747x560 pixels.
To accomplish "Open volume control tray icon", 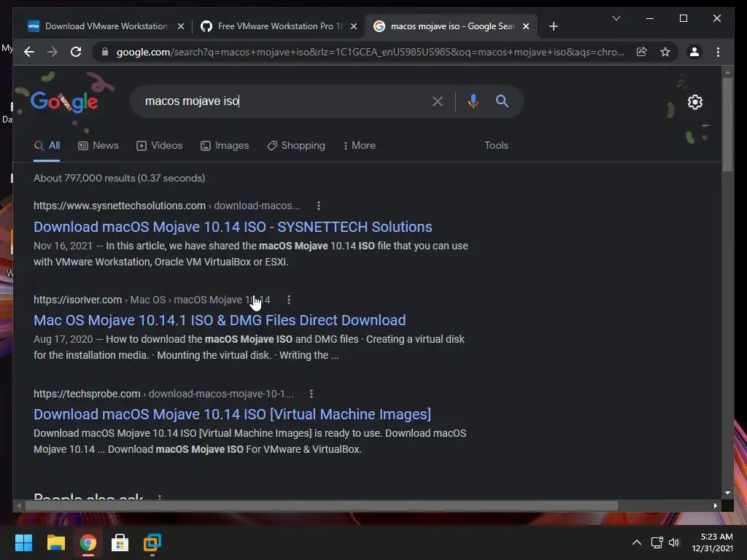I will pyautogui.click(x=673, y=542).
